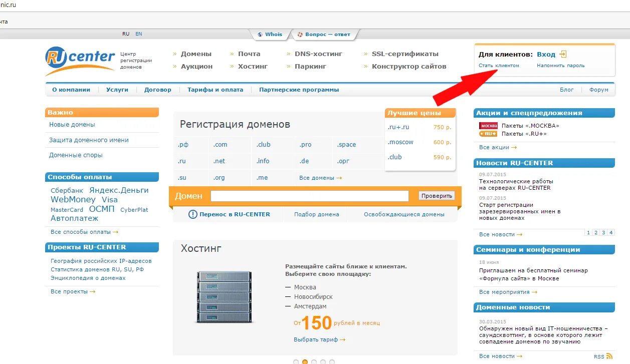Open the Конструктор сайтов menu item
The image size is (630, 364).
(x=409, y=67)
